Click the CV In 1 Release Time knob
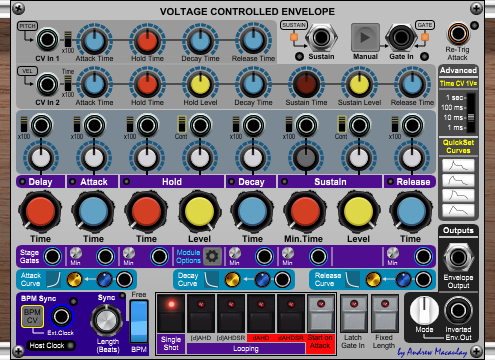Viewport: 495px width, 360px height. pos(253,41)
